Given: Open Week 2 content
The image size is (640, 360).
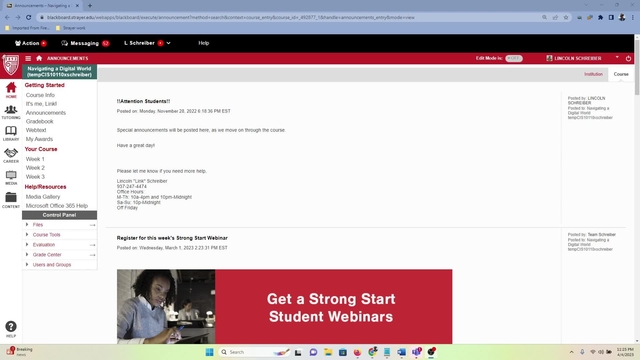Looking at the screenshot, I should tap(35, 168).
